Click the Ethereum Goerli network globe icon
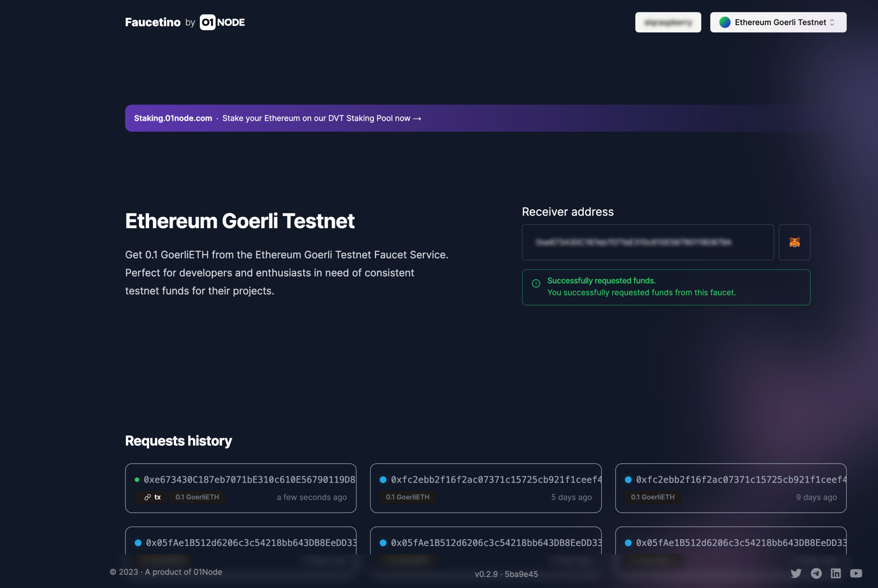This screenshot has width=878, height=588. (x=725, y=22)
